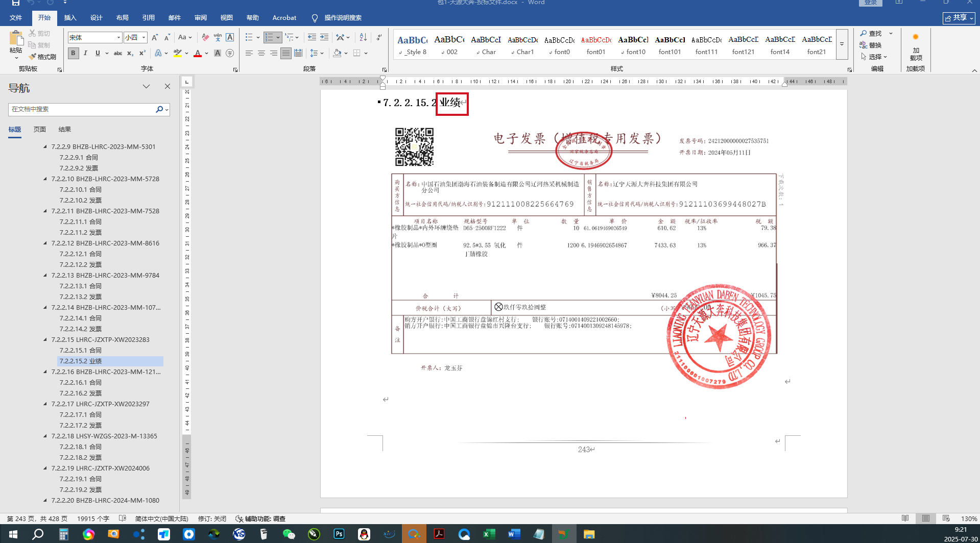The image size is (980, 543).
Task: Sort the selection with the A-Z icon
Action: click(x=363, y=37)
